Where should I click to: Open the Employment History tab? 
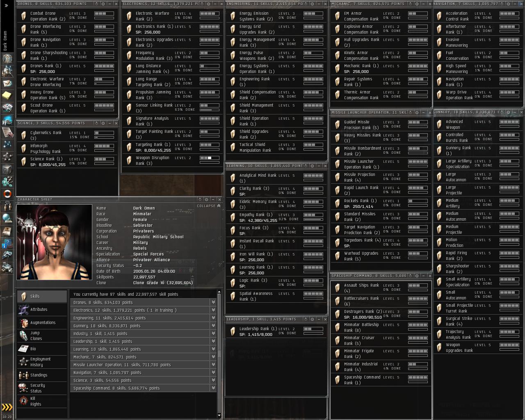pos(42,362)
